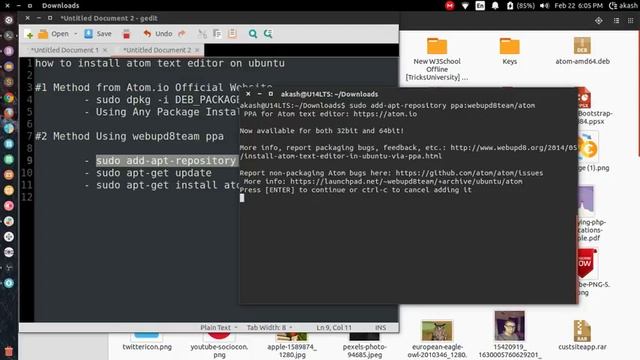Open battery indicator showing 85%

(520, 6)
